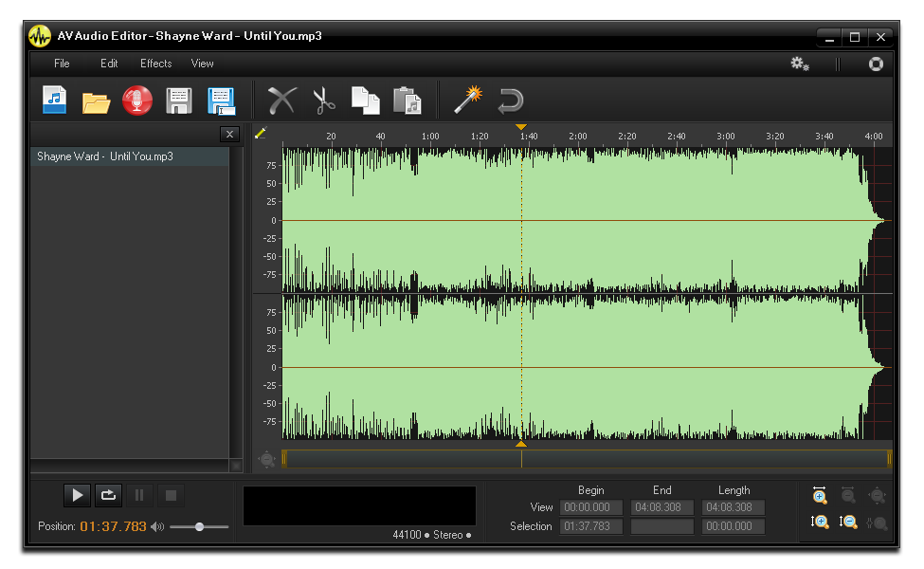Click the empty Selection End field
The width and height of the screenshot is (924, 569).
pyautogui.click(x=661, y=526)
